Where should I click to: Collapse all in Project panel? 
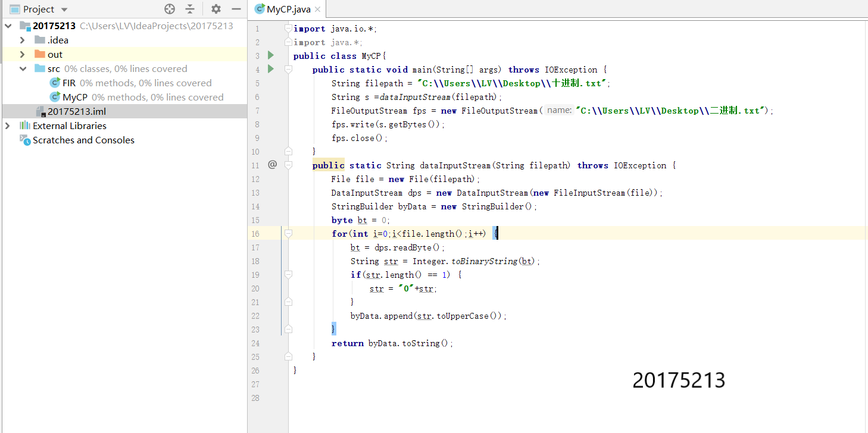(190, 9)
